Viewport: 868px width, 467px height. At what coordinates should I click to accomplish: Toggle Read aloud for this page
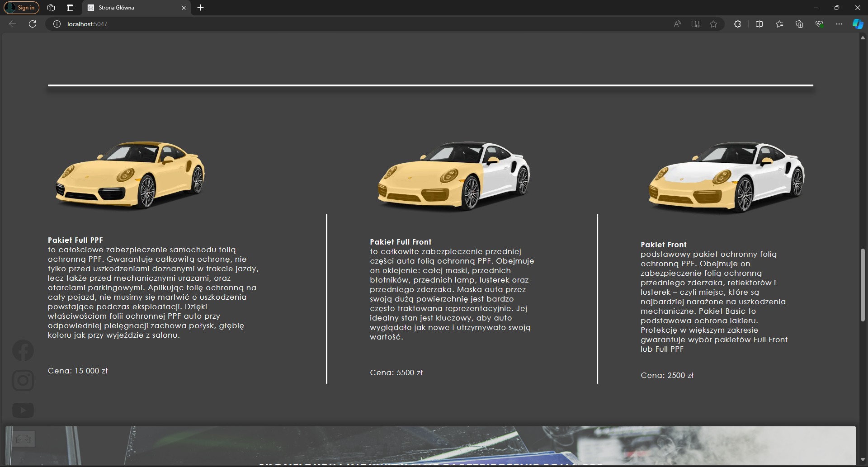coord(677,24)
